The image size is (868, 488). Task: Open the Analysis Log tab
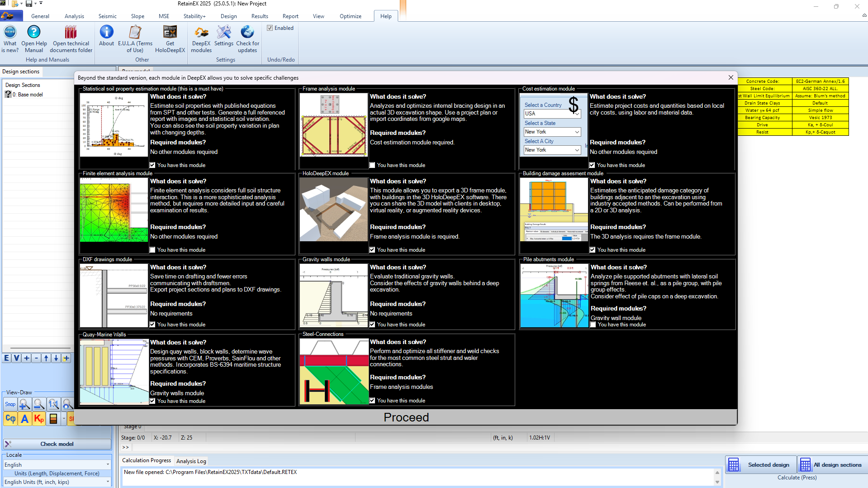pyautogui.click(x=191, y=461)
